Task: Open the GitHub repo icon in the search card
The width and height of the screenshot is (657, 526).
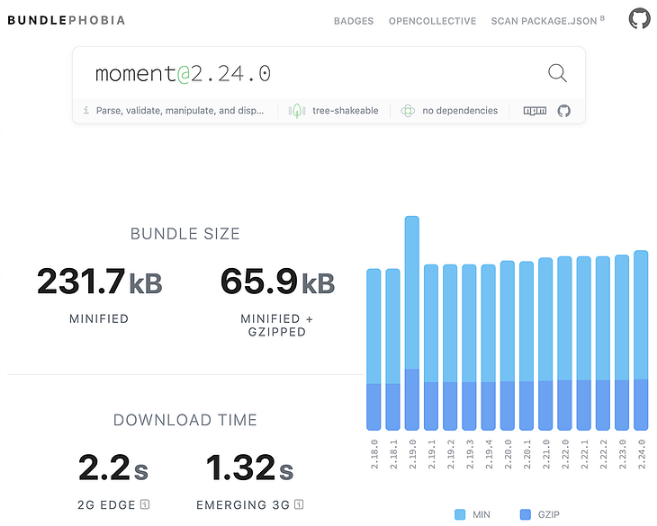Action: click(564, 111)
